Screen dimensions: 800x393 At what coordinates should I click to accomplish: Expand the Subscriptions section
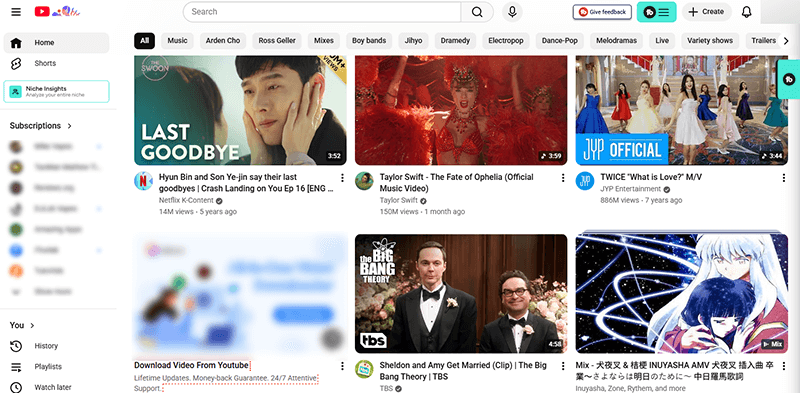[x=41, y=126]
